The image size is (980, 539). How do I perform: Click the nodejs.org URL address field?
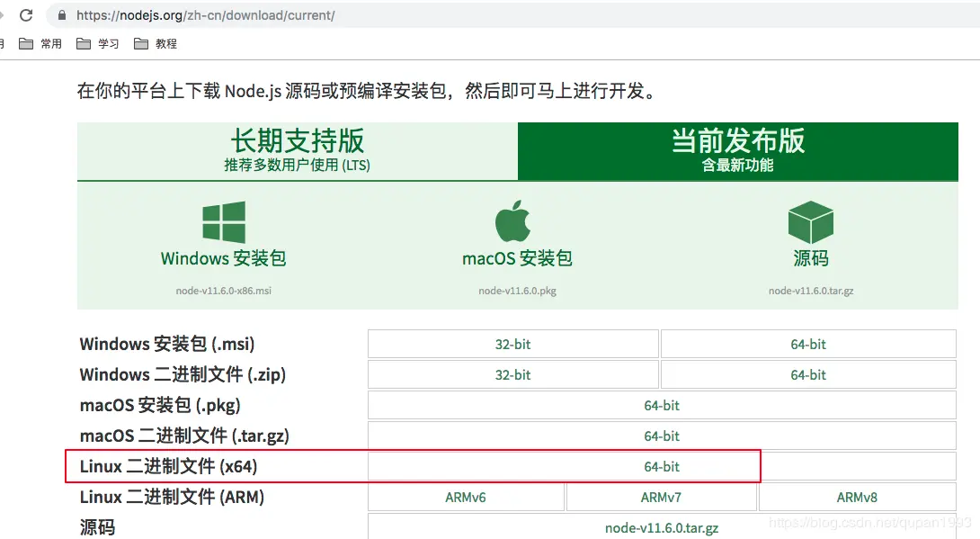coord(512,15)
